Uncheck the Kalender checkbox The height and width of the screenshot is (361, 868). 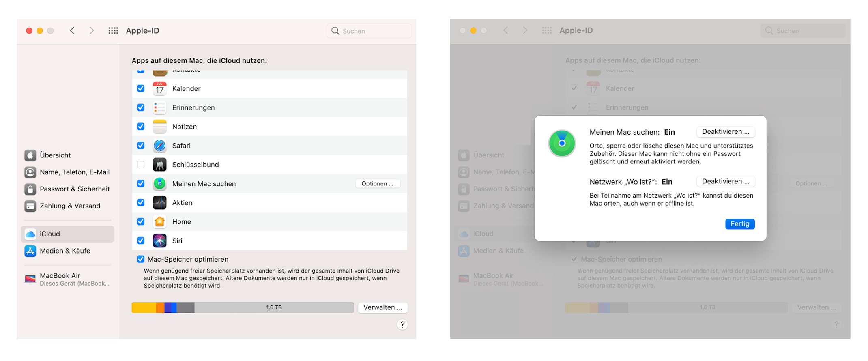click(x=141, y=88)
